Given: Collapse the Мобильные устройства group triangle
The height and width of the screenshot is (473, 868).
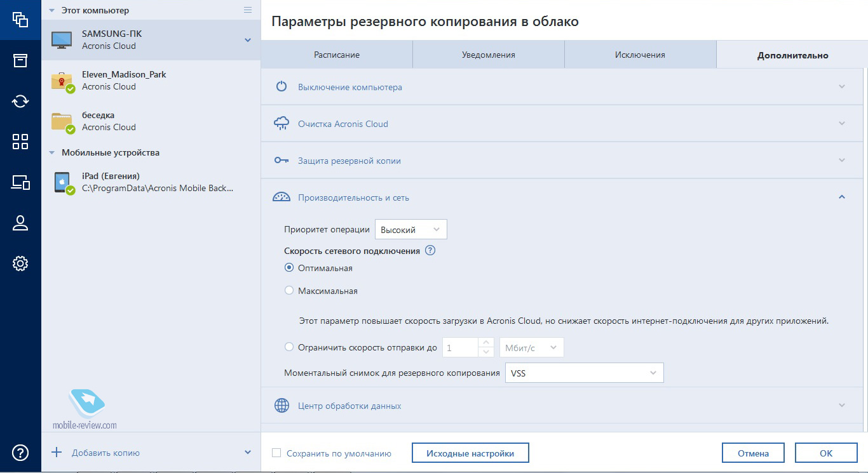Looking at the screenshot, I should 52,153.
